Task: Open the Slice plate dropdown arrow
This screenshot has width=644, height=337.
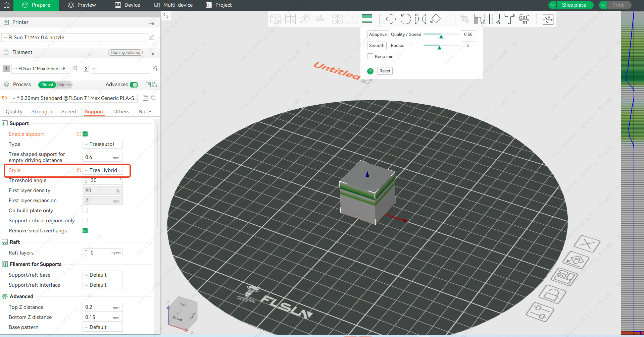Action: tap(553, 5)
